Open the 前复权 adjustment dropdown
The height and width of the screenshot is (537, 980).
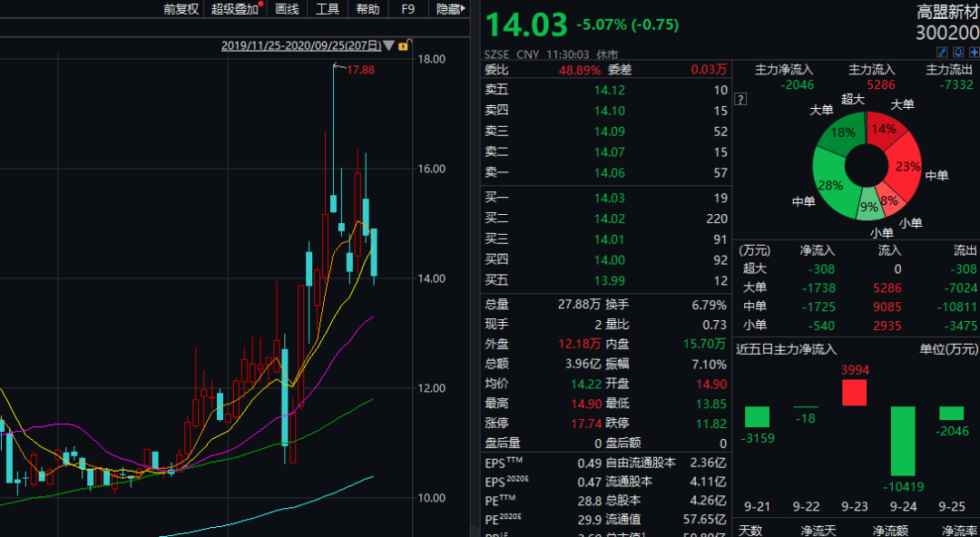tap(181, 9)
